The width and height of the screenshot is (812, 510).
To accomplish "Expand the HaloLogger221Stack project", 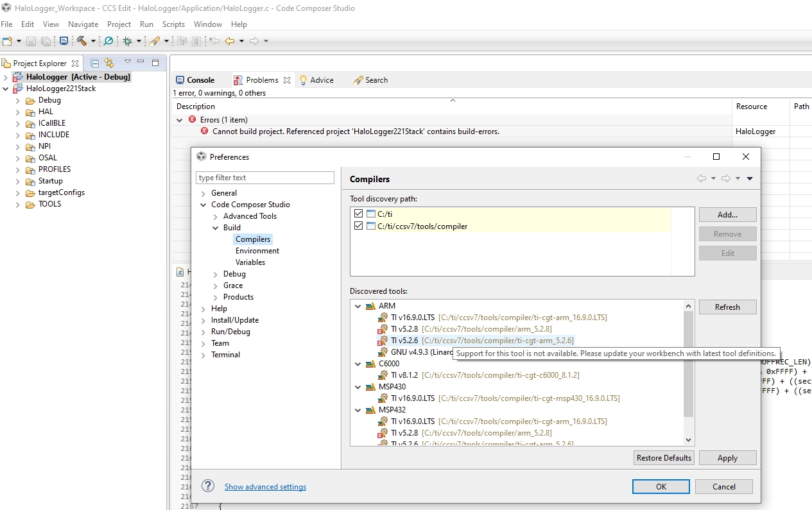I will point(4,88).
